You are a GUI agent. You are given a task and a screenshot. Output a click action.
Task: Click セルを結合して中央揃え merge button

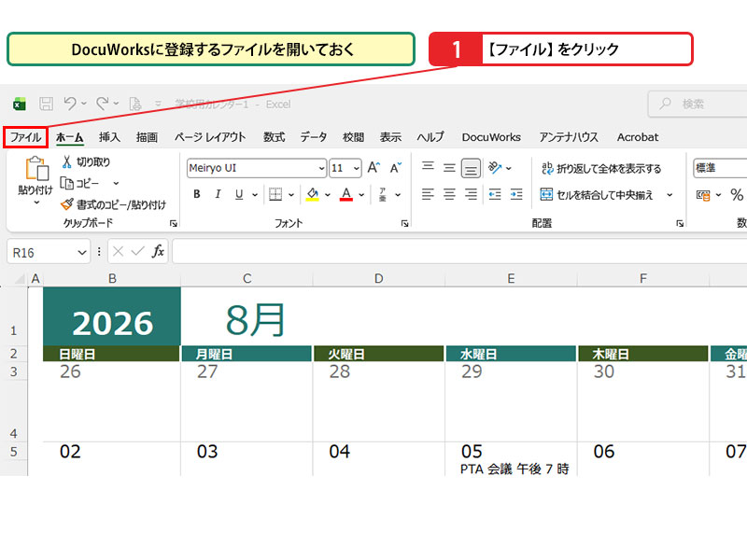pyautogui.click(x=597, y=194)
